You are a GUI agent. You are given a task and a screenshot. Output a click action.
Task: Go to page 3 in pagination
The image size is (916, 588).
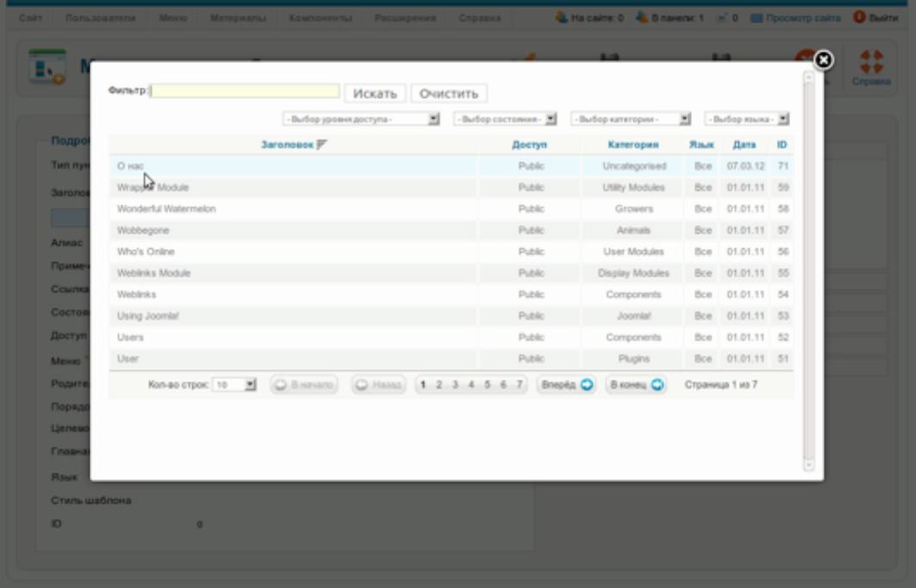tap(456, 385)
